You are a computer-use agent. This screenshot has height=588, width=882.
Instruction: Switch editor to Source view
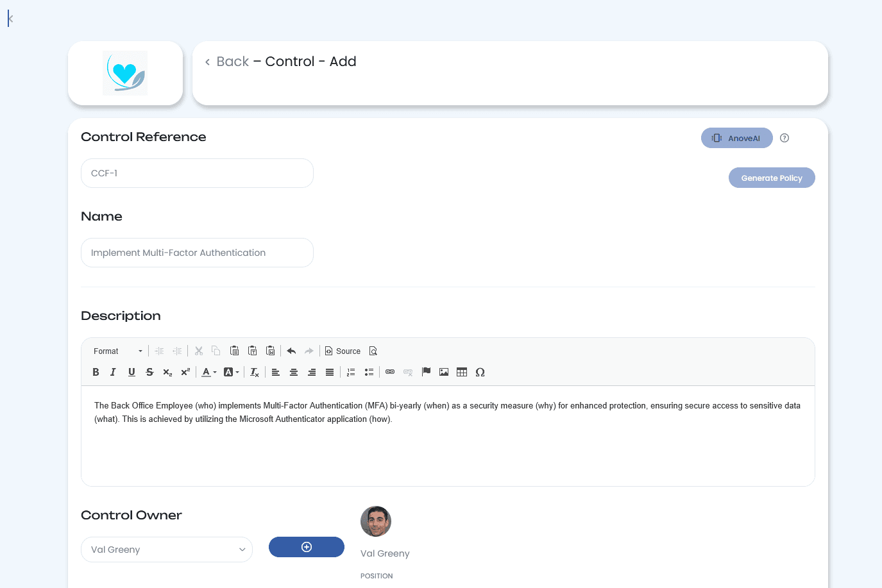[343, 351]
